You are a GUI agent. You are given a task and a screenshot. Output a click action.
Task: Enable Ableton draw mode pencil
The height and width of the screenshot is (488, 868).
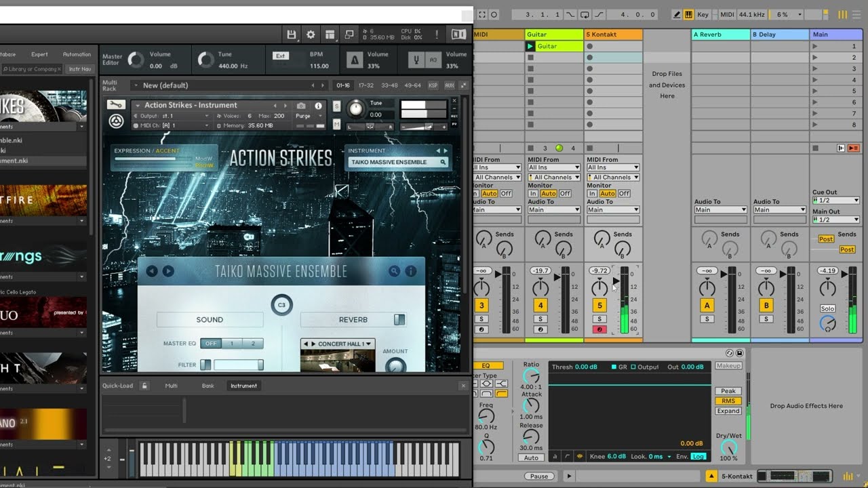[677, 14]
